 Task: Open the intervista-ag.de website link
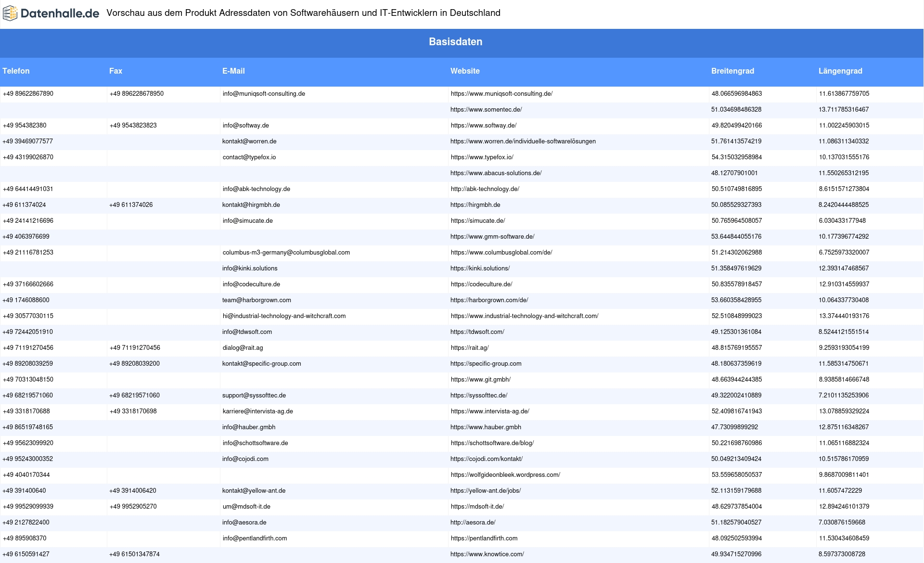pyautogui.click(x=490, y=411)
